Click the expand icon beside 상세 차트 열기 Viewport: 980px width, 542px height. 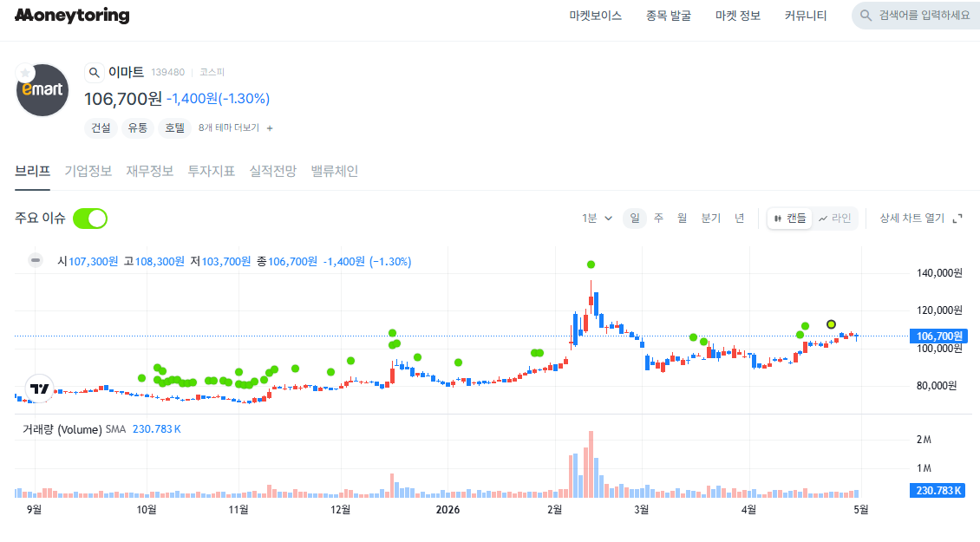(x=957, y=219)
